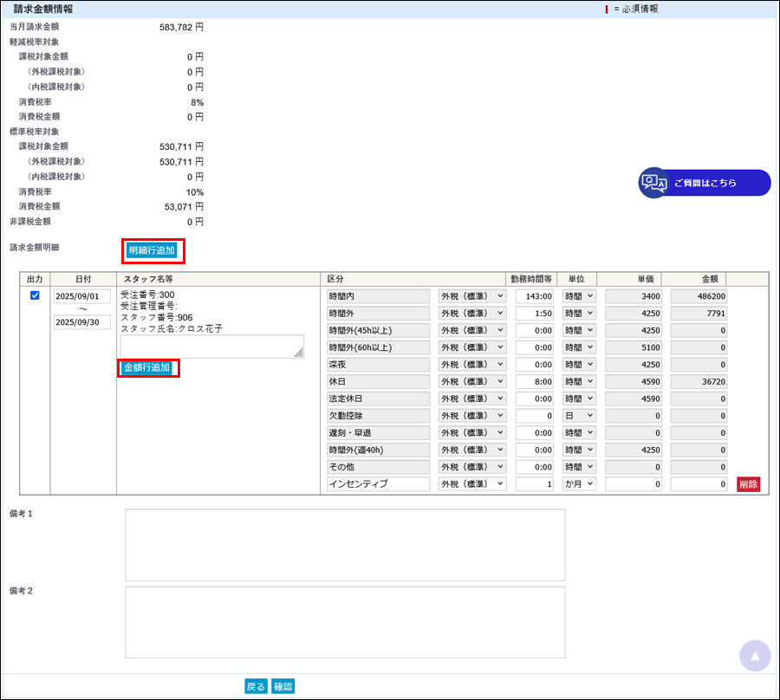Click the 10% 消費税率 value
This screenshot has height=700, width=780.
[x=194, y=192]
